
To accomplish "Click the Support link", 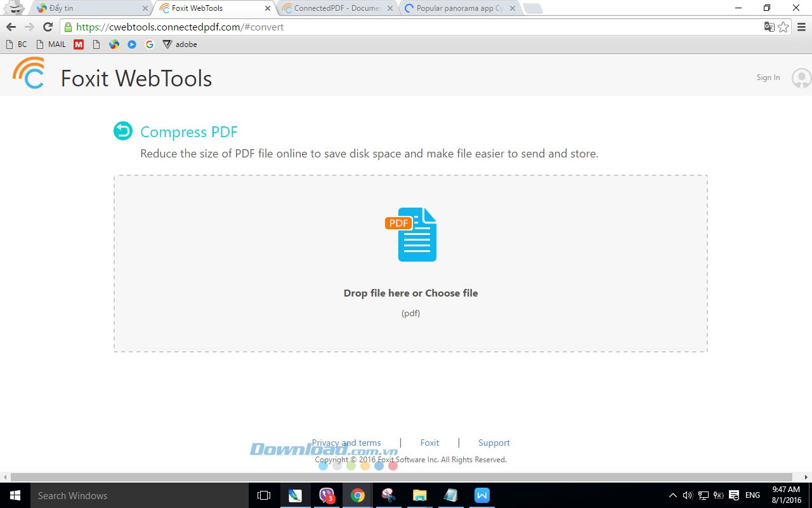I will pos(494,443).
